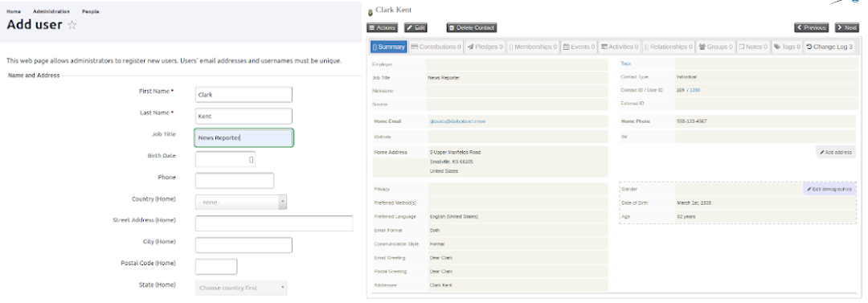Open the Actions menu button
The height and width of the screenshot is (303, 868).
[x=382, y=27]
